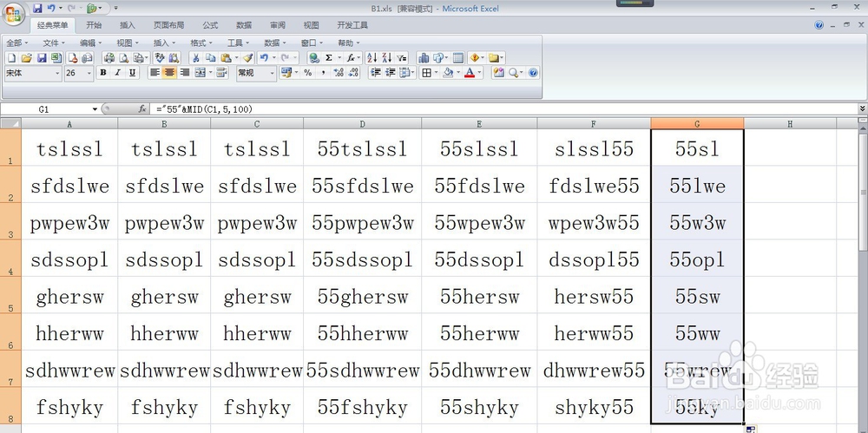Switch to the 插入 ribbon tab
Viewport: 868px width, 433px height.
click(128, 25)
